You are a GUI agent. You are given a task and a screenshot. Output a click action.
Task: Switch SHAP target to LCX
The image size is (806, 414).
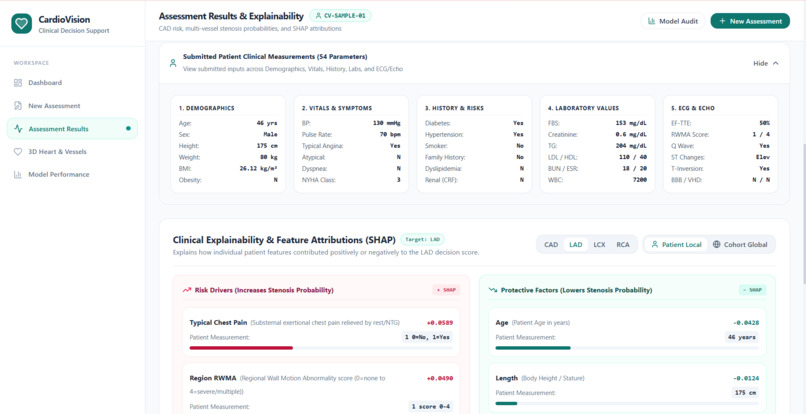(x=599, y=245)
